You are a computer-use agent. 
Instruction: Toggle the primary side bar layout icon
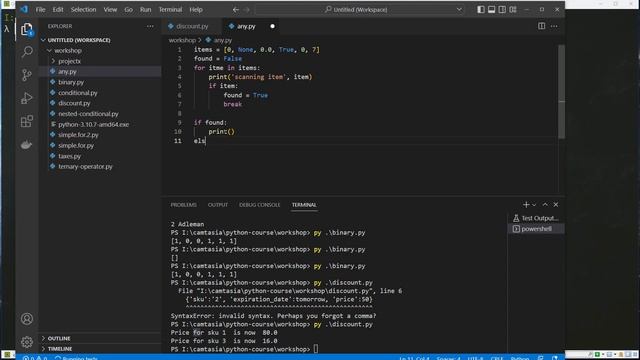point(481,9)
